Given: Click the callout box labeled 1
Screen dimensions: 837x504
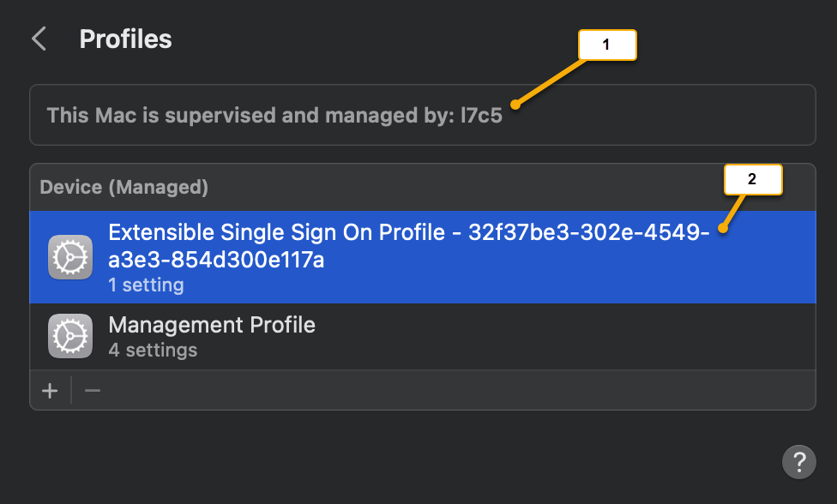Looking at the screenshot, I should click(606, 45).
